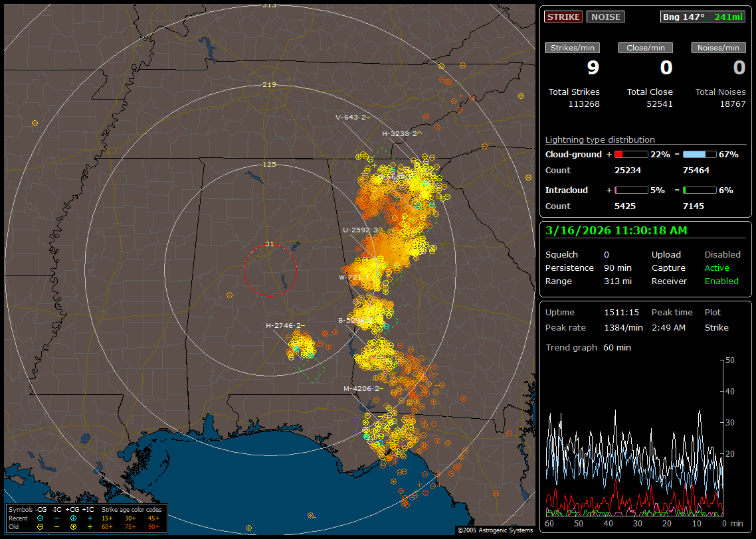
Task: Click the old positive CG legend symbol
Action: point(73,526)
